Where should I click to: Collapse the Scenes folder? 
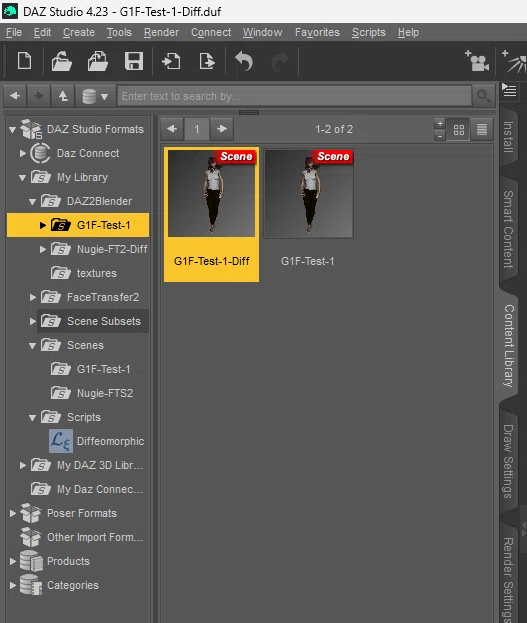[33, 346]
